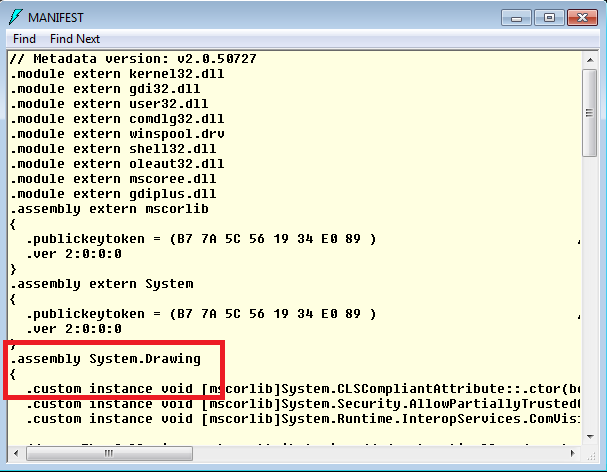
Task: Click the vertical scrollbar track below the thumb
Action: point(592,300)
